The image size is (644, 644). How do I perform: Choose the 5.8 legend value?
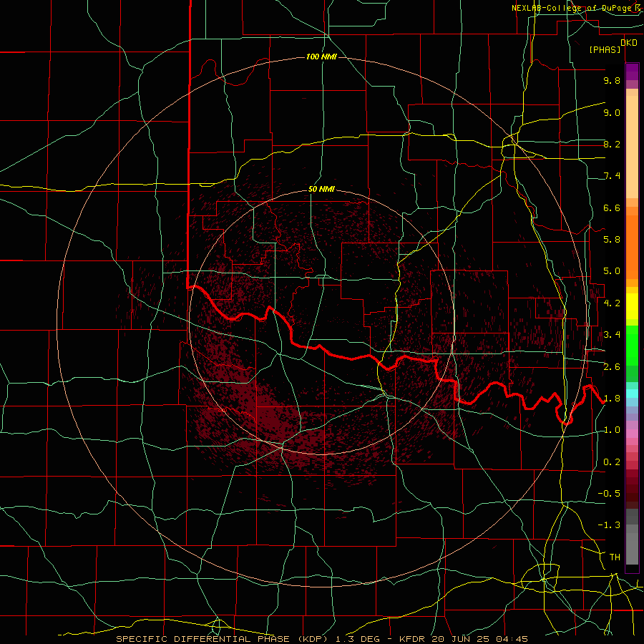coord(612,240)
